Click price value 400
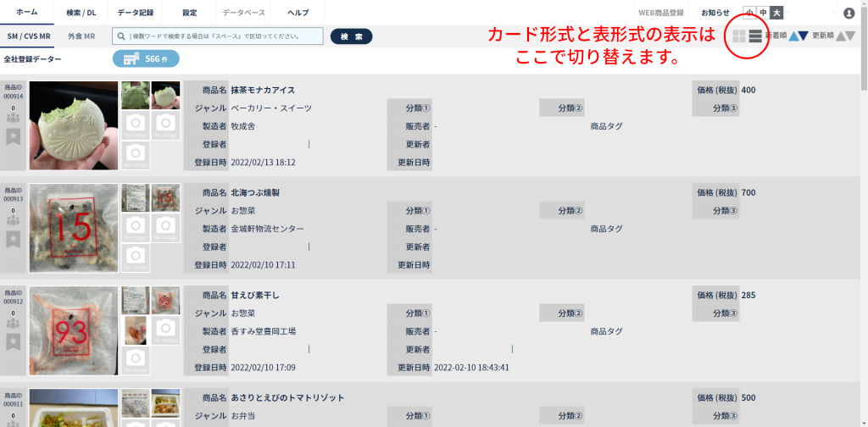The height and width of the screenshot is (427, 868). [748, 90]
